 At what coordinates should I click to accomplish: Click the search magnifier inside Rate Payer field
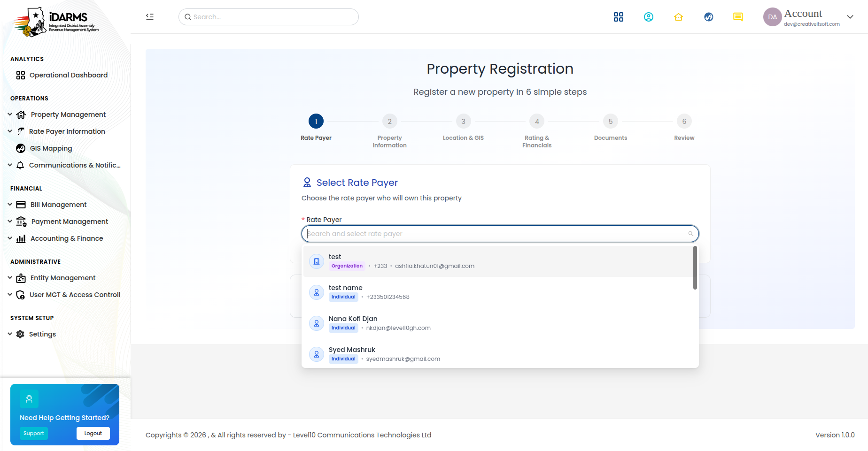coord(690,234)
